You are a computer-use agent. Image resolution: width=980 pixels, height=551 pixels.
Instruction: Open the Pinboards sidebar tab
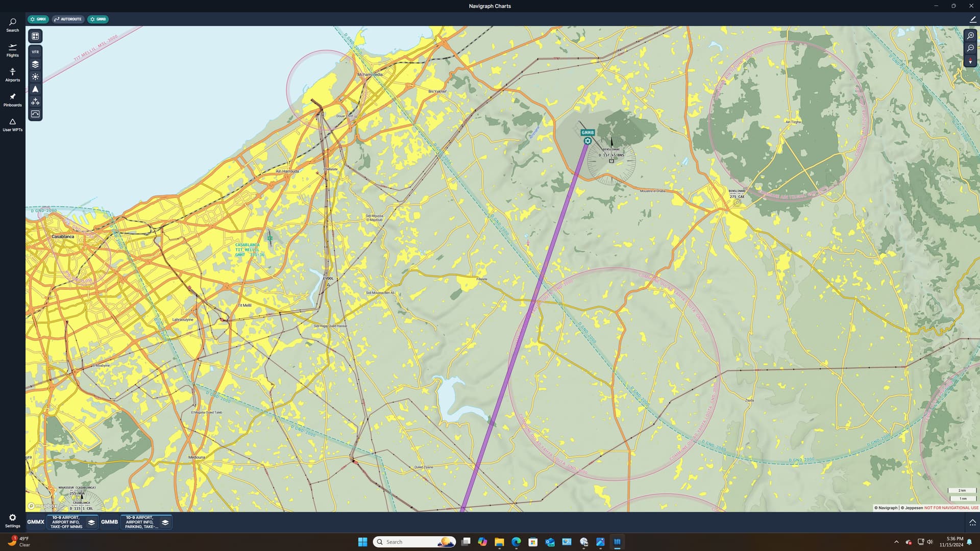[12, 99]
